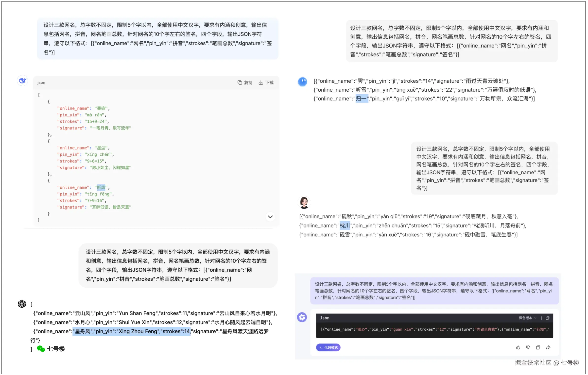
Task: Share the response with arrow icon
Action: click(x=548, y=347)
